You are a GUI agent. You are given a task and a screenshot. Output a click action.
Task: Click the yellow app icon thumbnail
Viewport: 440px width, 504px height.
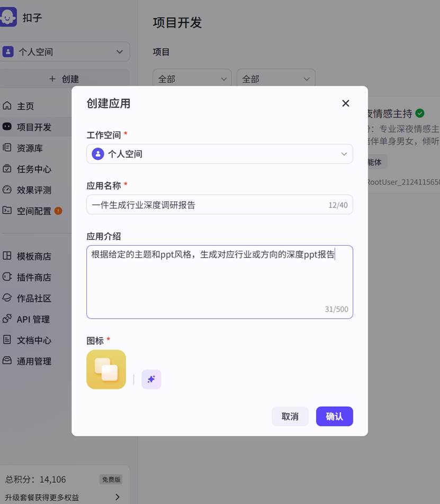106,370
